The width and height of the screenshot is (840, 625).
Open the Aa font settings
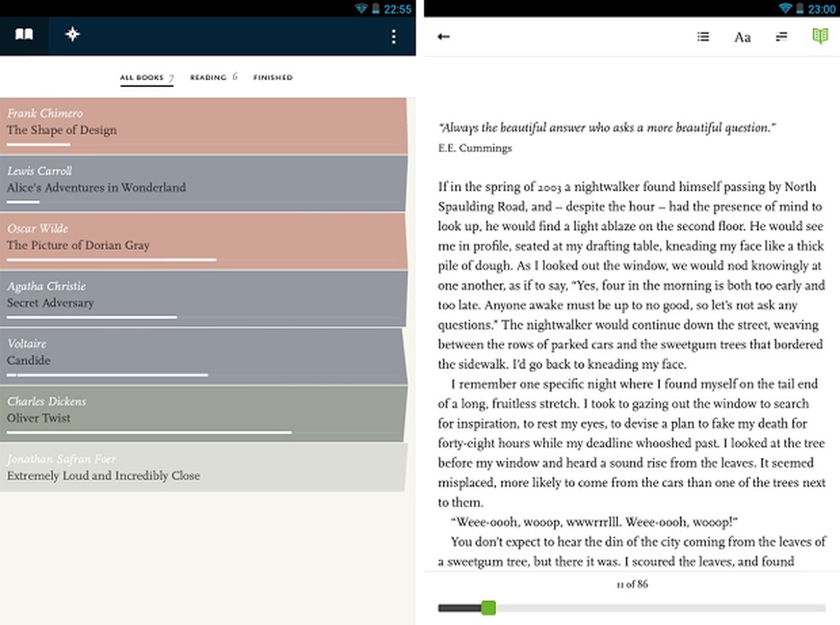point(742,37)
